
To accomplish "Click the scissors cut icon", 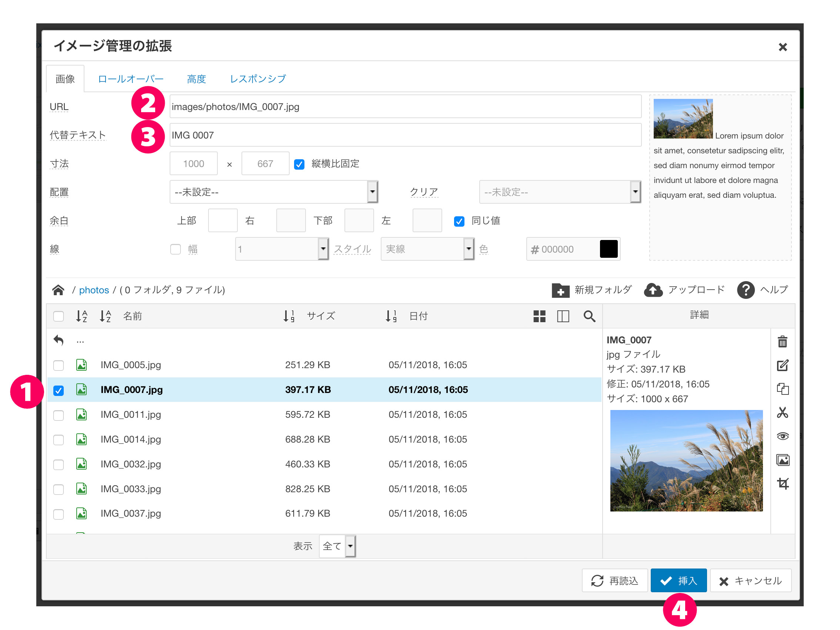I will pyautogui.click(x=782, y=412).
